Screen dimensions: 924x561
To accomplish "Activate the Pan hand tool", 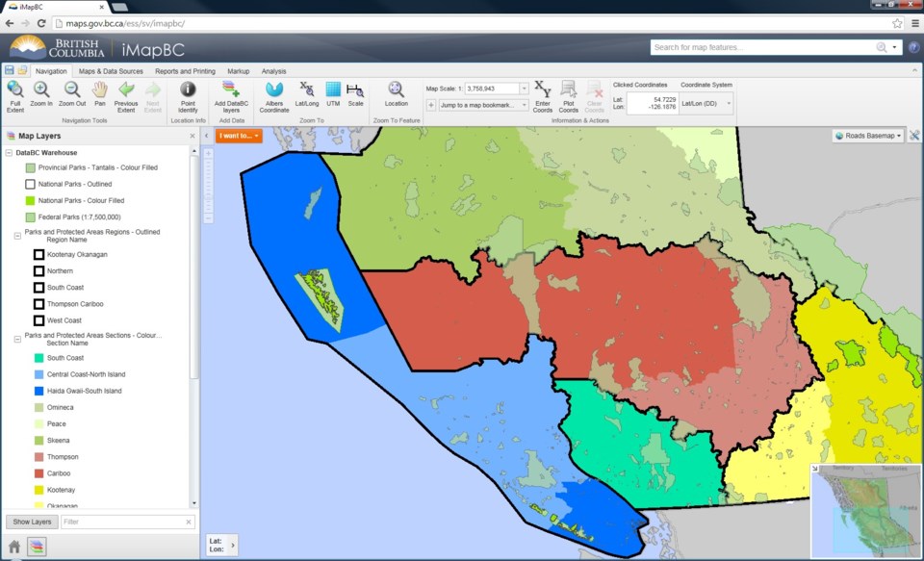I will click(99, 94).
